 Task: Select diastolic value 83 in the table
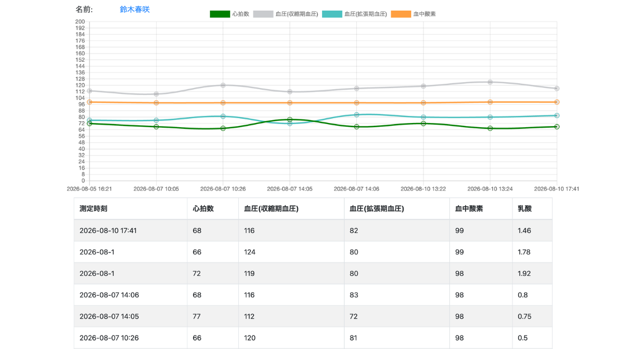coord(397,295)
